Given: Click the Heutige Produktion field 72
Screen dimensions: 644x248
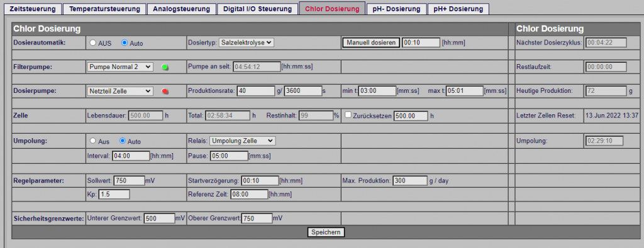Looking at the screenshot, I should (x=606, y=91).
